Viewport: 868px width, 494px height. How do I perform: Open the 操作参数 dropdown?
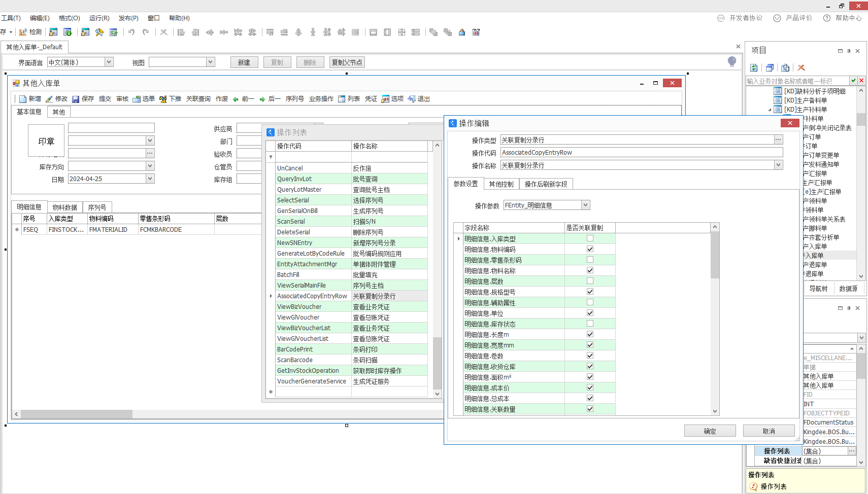585,205
